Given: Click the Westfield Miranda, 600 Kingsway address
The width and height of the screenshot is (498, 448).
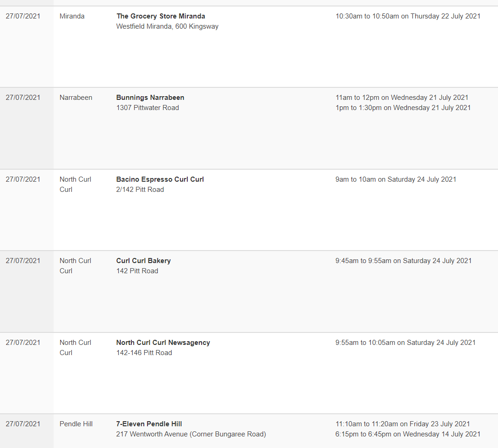Looking at the screenshot, I should 167,26.
